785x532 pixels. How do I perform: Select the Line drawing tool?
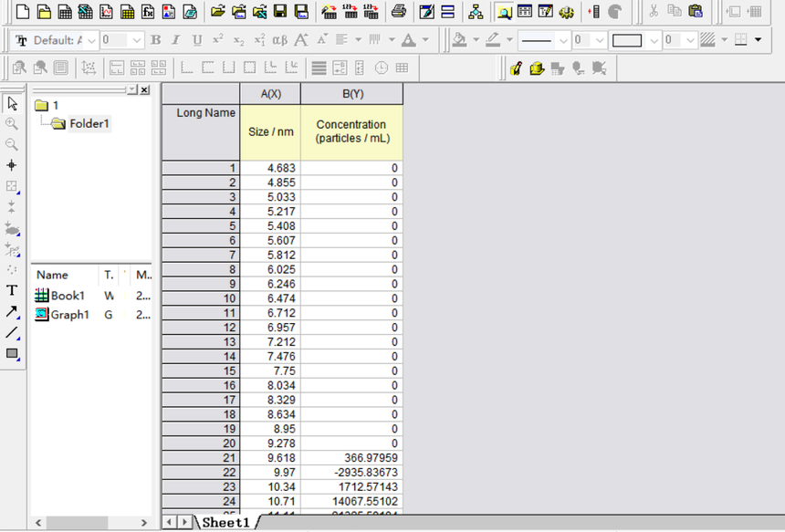(x=12, y=332)
